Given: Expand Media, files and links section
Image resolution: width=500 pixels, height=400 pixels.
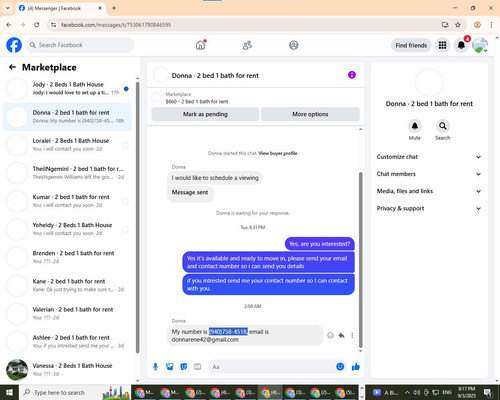Looking at the screenshot, I should 429,191.
